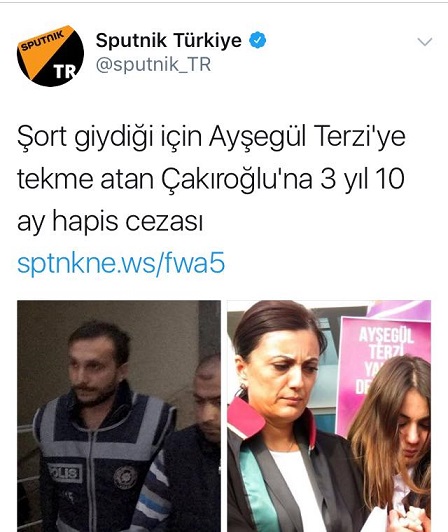Screen dimensions: 448x532
Task: Open the right photo with pink sign
Action: pyautogui.click(x=329, y=416)
